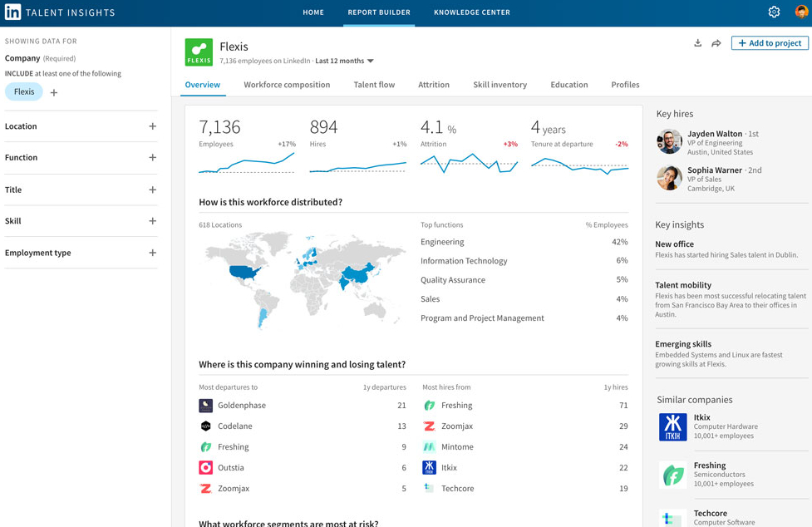Click the Hires trend sparkline chart
The image size is (812, 527).
[x=358, y=167]
